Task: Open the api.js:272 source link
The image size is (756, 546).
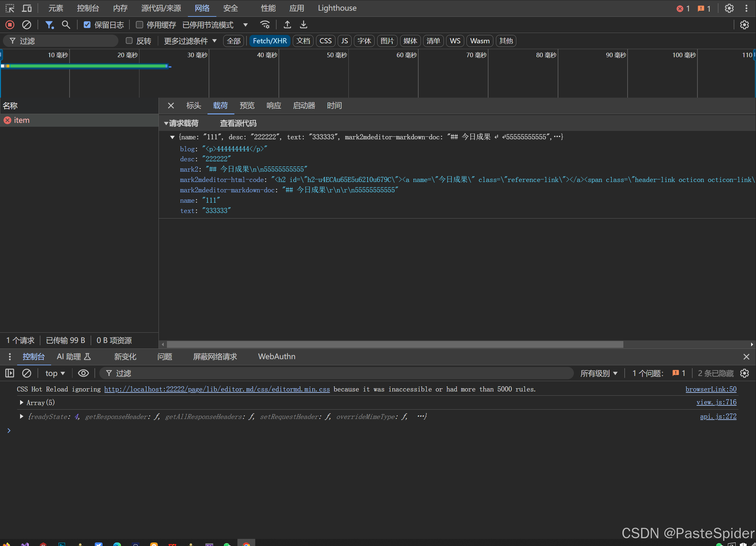Action: pos(718,416)
